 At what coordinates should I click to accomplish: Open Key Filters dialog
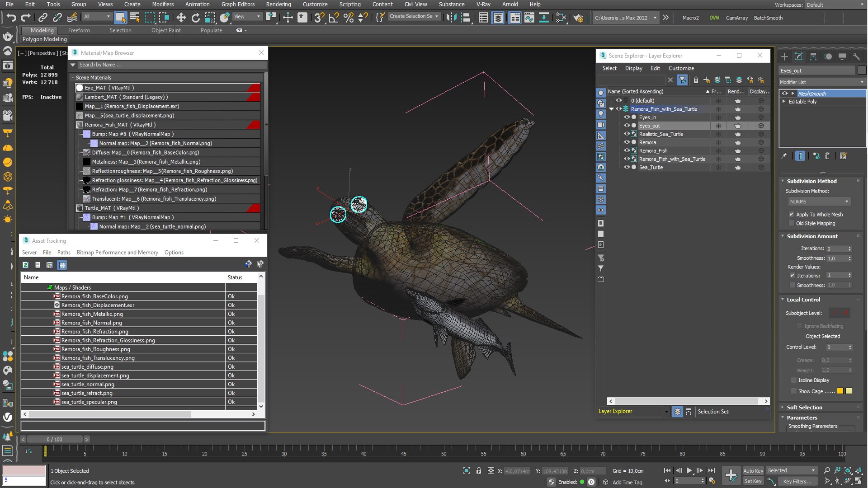(797, 481)
